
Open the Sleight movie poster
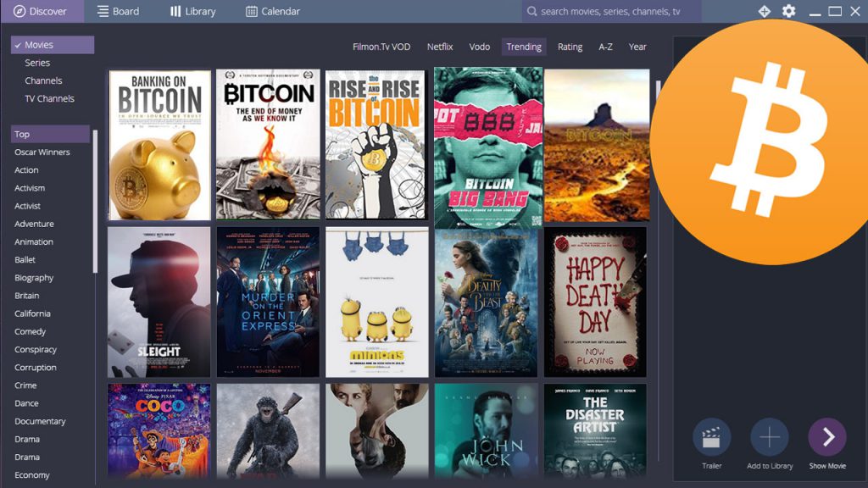point(159,302)
